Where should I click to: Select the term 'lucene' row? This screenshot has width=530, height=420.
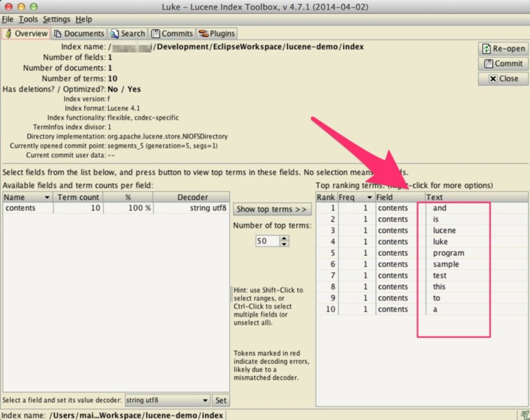422,230
